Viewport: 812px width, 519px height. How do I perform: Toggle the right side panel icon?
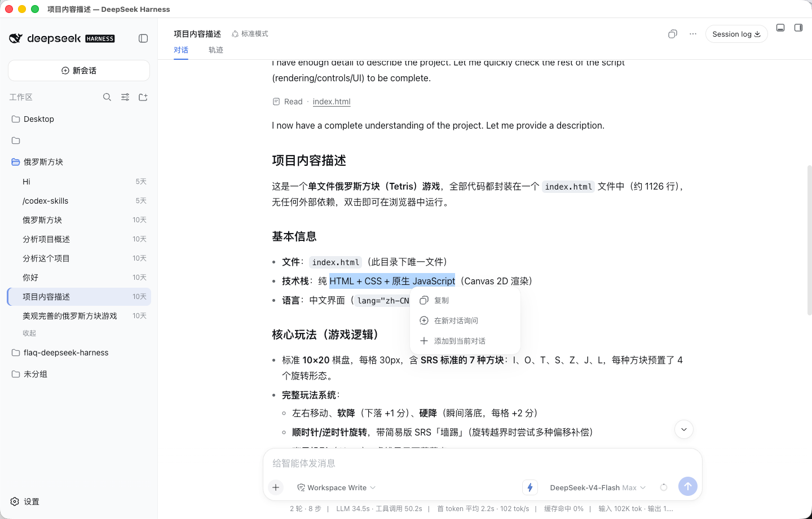(x=798, y=28)
